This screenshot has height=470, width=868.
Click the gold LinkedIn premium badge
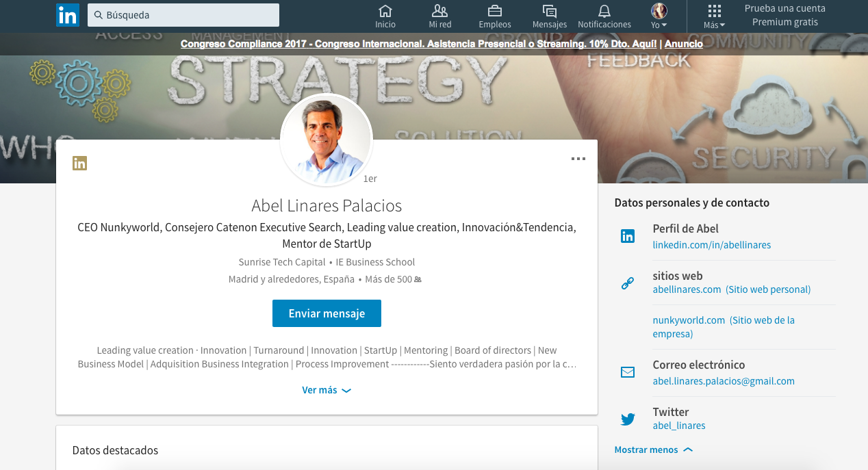tap(80, 163)
